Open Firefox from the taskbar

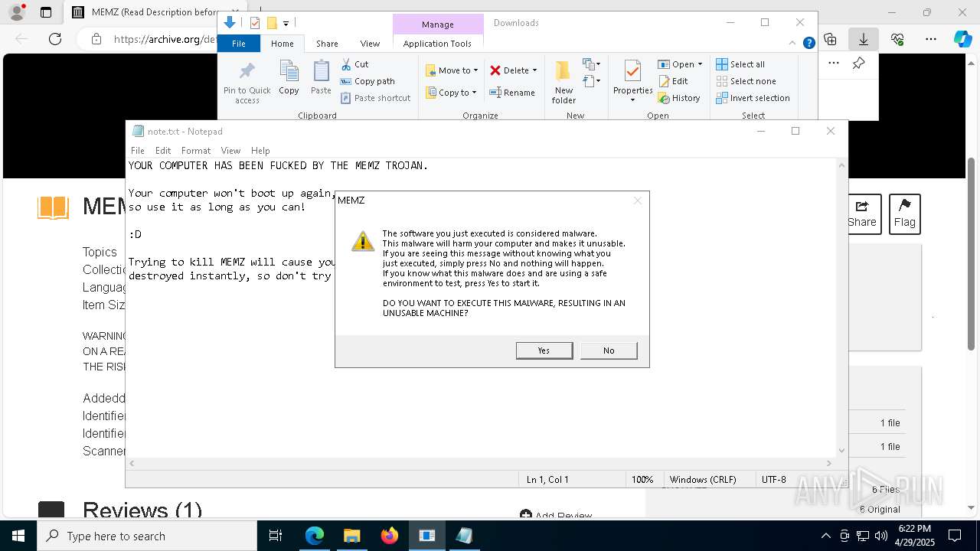pos(389,536)
